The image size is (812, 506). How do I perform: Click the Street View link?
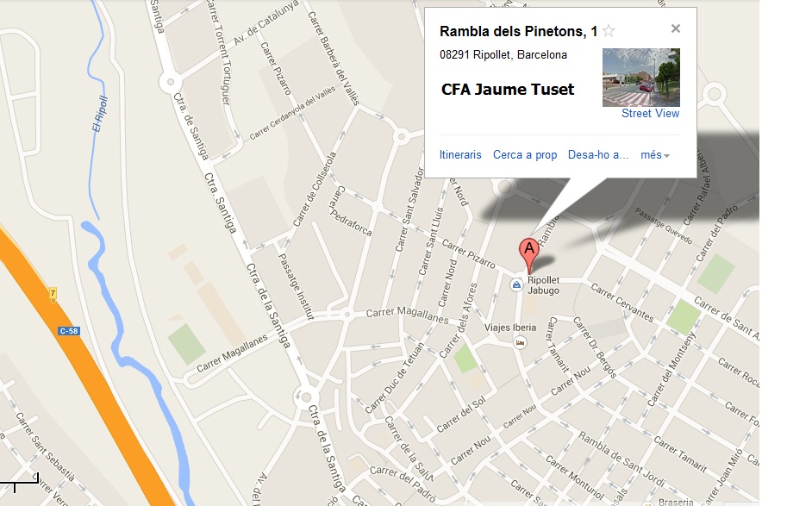coord(650,114)
